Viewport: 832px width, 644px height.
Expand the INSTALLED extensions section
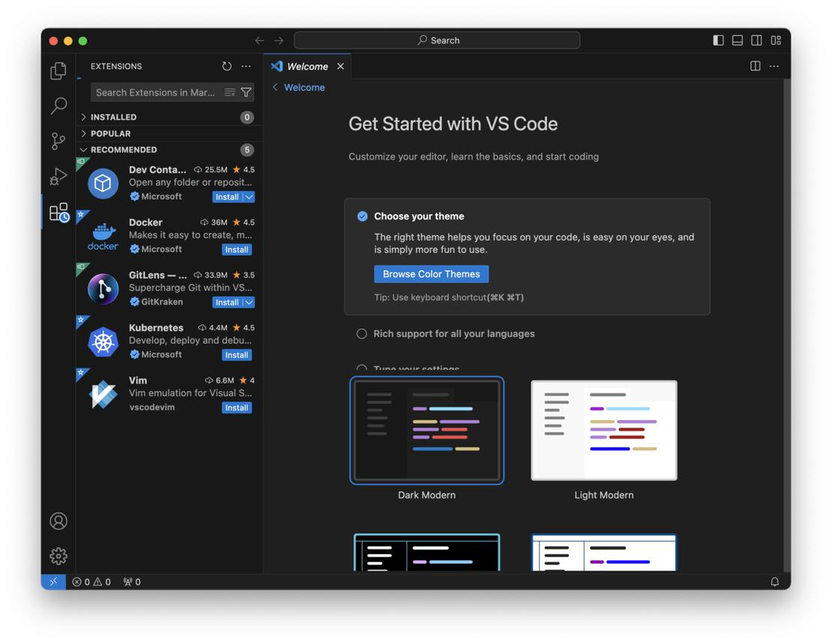(x=168, y=117)
